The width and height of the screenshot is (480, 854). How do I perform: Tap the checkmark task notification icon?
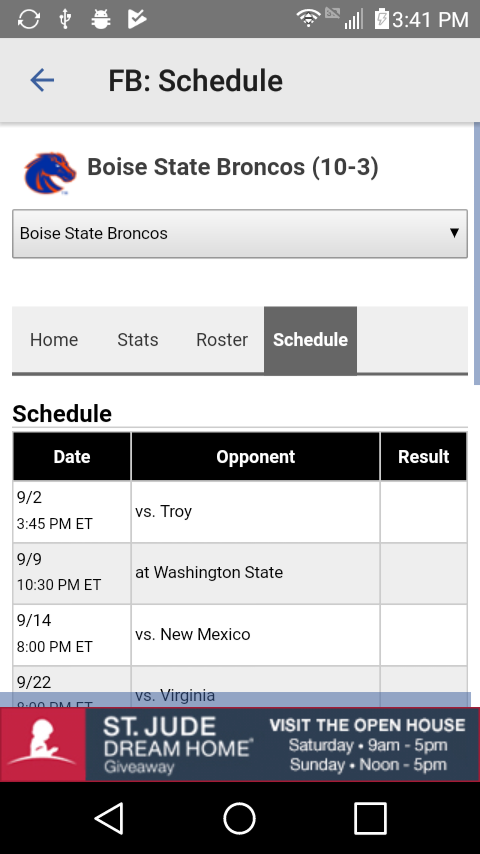(x=137, y=19)
